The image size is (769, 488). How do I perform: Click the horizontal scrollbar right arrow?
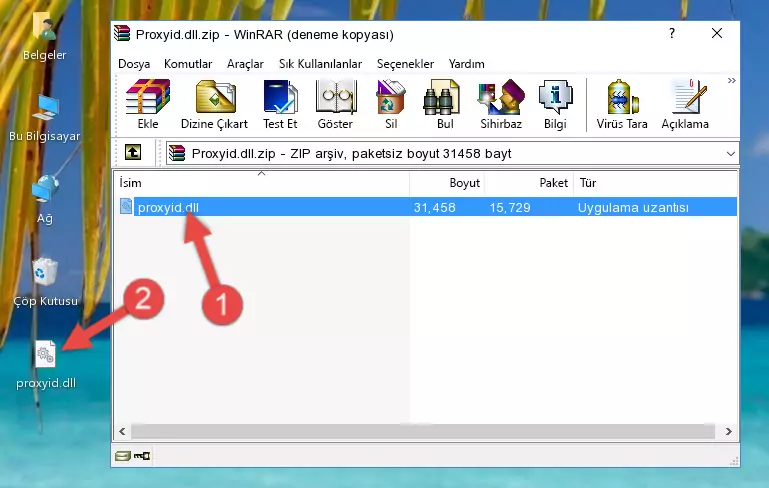pos(729,432)
